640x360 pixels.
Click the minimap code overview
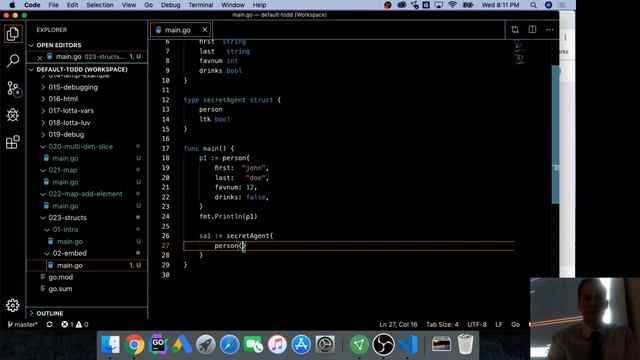pyautogui.click(x=519, y=52)
